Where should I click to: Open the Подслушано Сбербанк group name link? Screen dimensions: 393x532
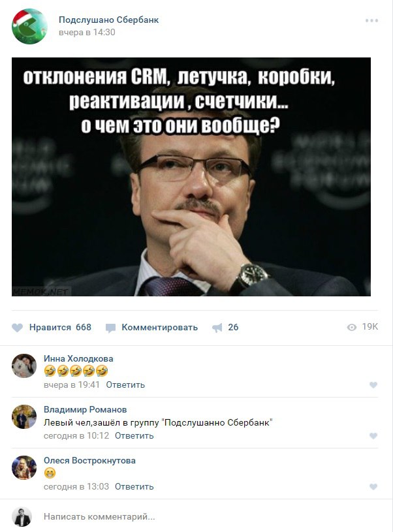[x=108, y=20]
